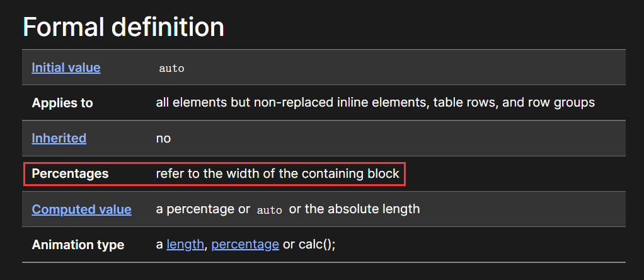Click 'refer to the width of the containing block'

click(x=278, y=173)
